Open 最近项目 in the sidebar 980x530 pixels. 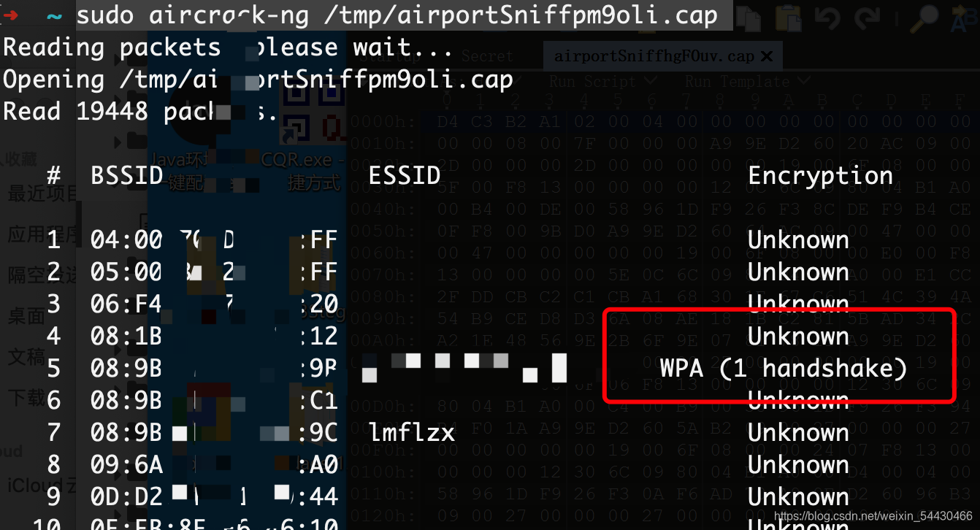[42, 193]
